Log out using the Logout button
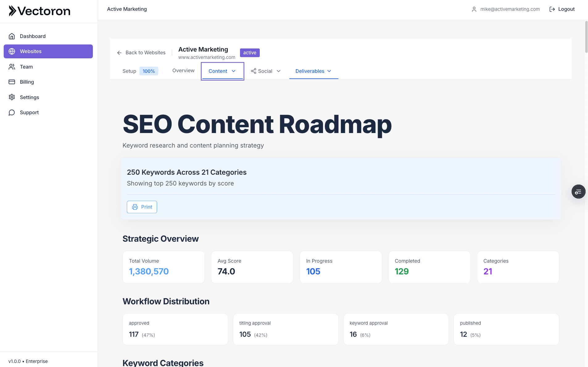 point(566,9)
